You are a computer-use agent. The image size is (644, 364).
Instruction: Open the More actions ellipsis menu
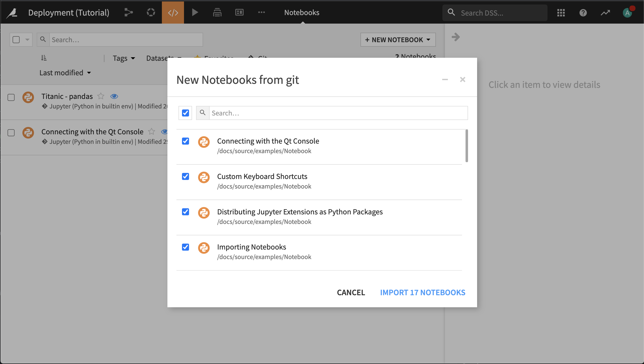(x=262, y=12)
